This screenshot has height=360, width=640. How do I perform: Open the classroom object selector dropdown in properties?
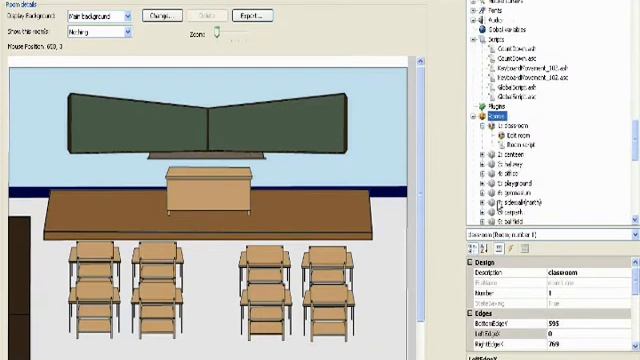coord(635,235)
